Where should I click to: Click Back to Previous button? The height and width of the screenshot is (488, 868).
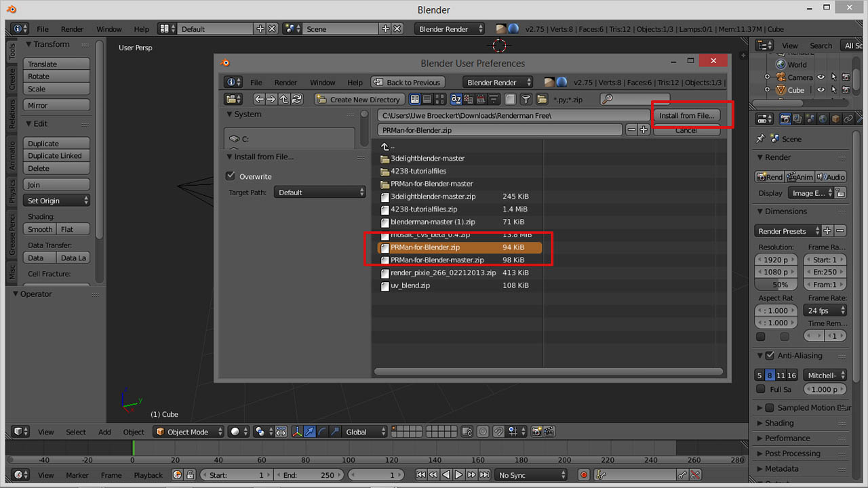[408, 83]
